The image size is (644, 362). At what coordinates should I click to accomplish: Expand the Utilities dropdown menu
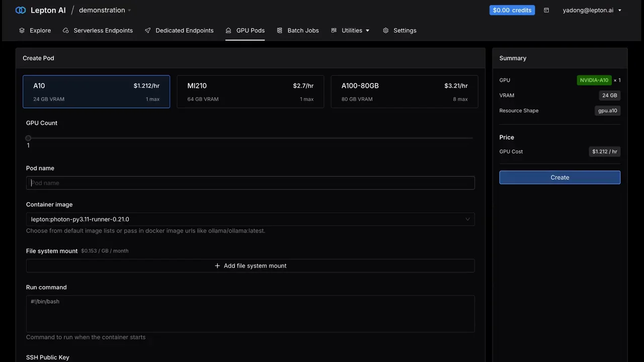tap(351, 31)
